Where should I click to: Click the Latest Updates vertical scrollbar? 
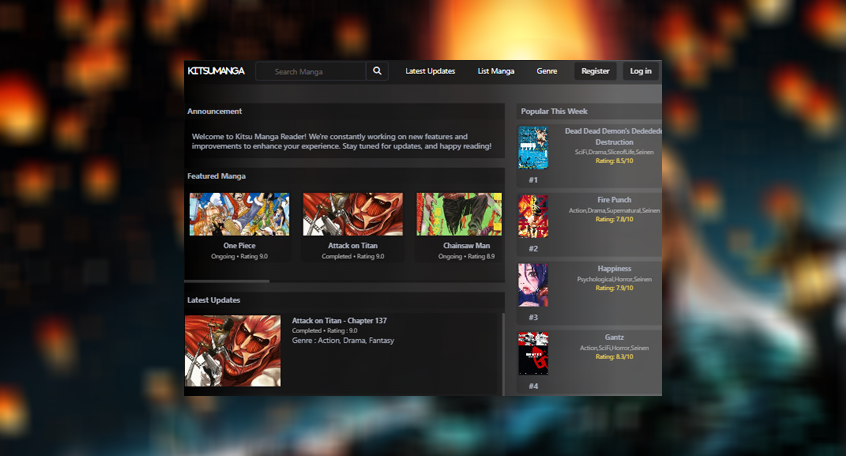click(x=503, y=354)
